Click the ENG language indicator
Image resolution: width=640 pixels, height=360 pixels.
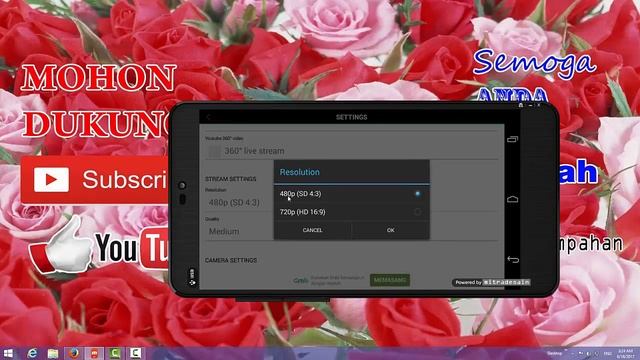(608, 353)
